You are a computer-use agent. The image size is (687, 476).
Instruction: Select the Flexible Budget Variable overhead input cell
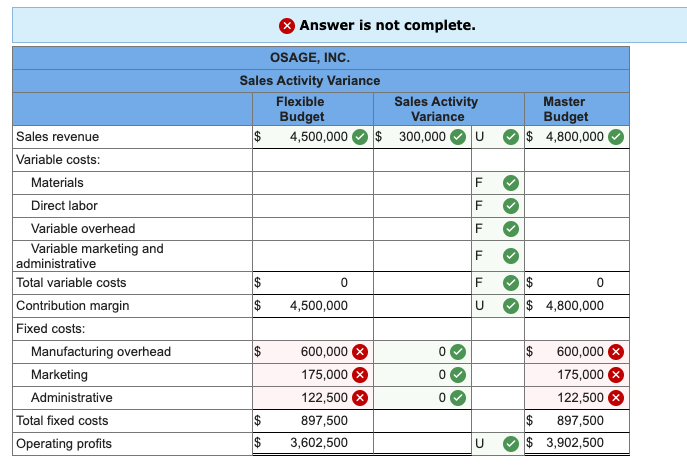pos(313,229)
